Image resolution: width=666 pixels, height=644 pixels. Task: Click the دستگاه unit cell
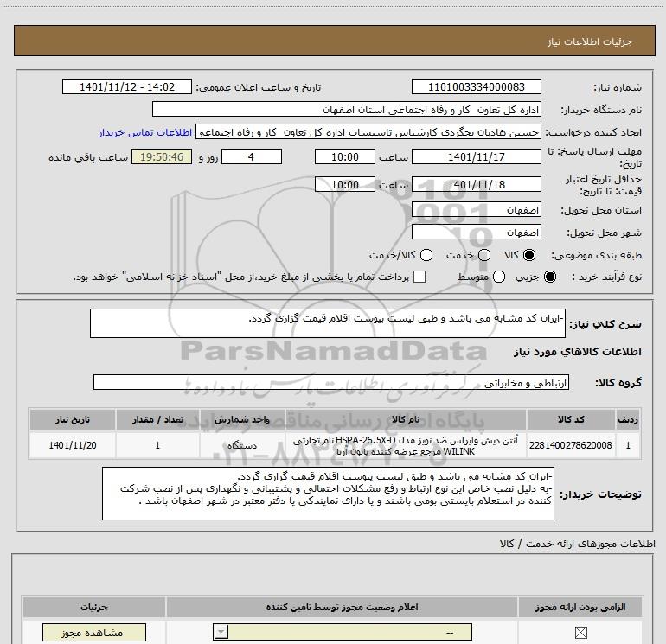point(241,445)
